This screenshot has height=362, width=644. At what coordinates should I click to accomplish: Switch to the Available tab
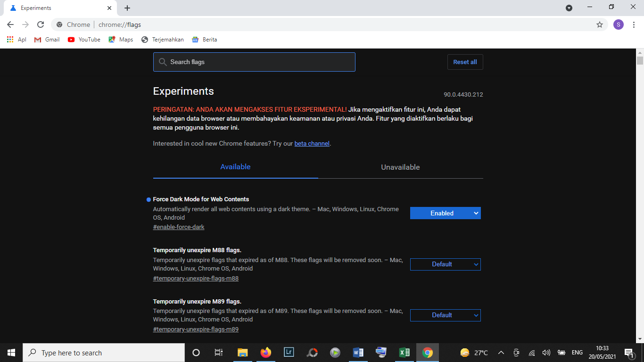coord(235,167)
